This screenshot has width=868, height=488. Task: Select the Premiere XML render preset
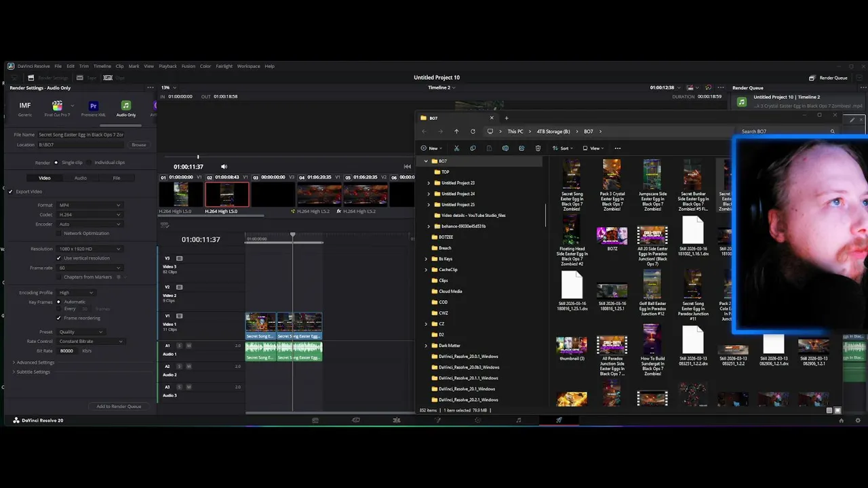point(94,108)
